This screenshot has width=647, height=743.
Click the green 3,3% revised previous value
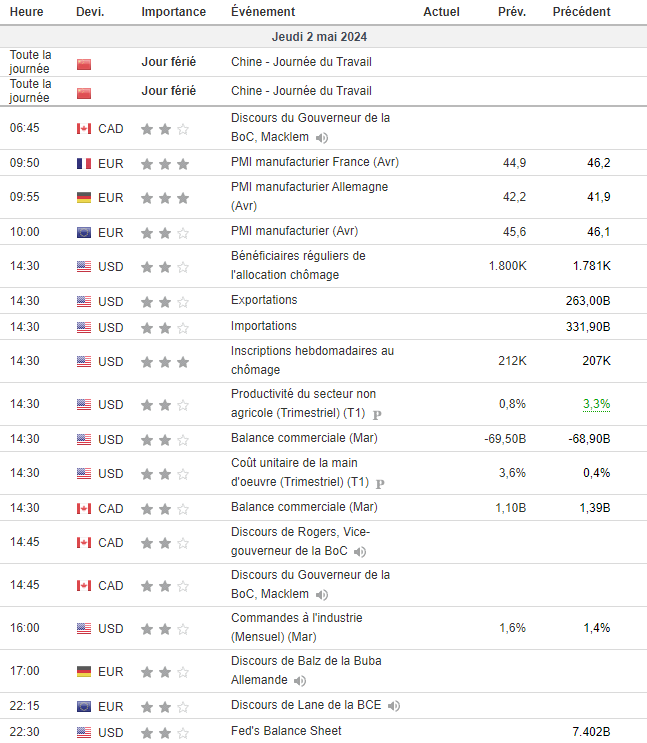(596, 404)
